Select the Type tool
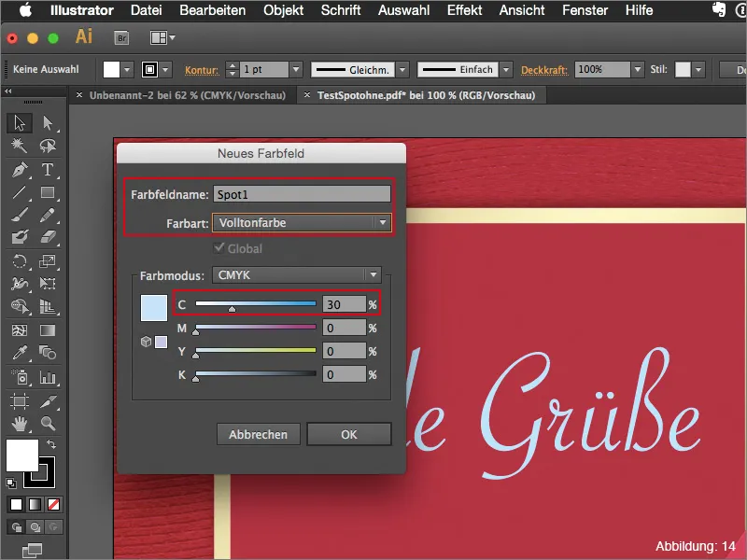The width and height of the screenshot is (747, 560). point(48,170)
